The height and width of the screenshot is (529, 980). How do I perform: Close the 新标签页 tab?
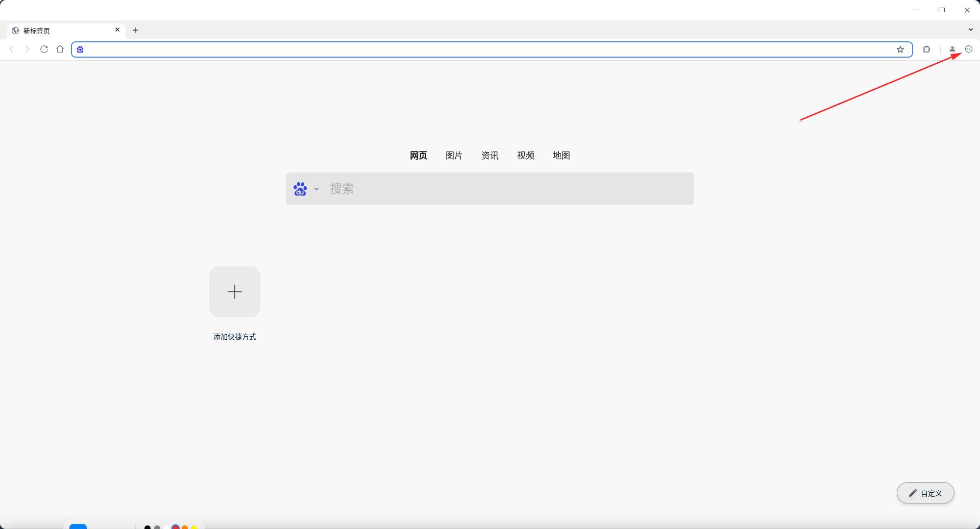[117, 30]
